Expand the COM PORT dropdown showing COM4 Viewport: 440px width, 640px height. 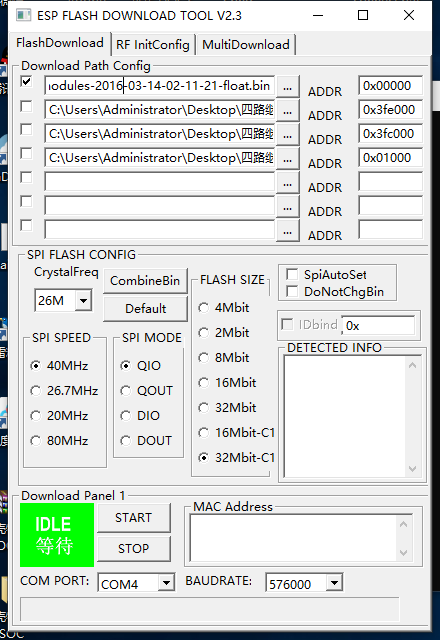[166, 582]
